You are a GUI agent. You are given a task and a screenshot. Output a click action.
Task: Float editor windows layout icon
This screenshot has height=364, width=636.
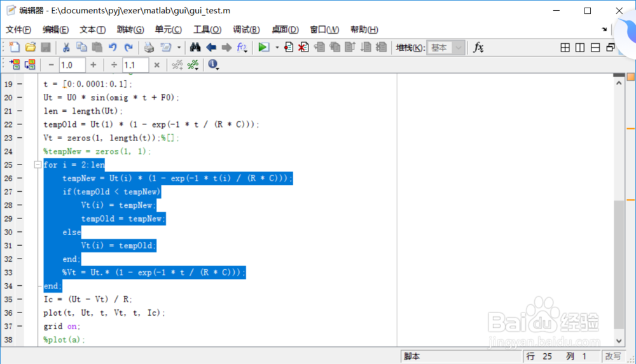click(611, 48)
